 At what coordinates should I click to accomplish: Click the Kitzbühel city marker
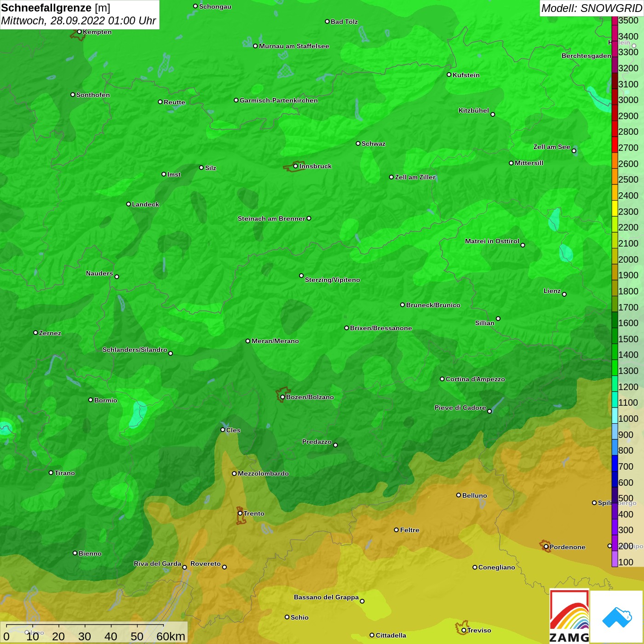pyautogui.click(x=493, y=115)
